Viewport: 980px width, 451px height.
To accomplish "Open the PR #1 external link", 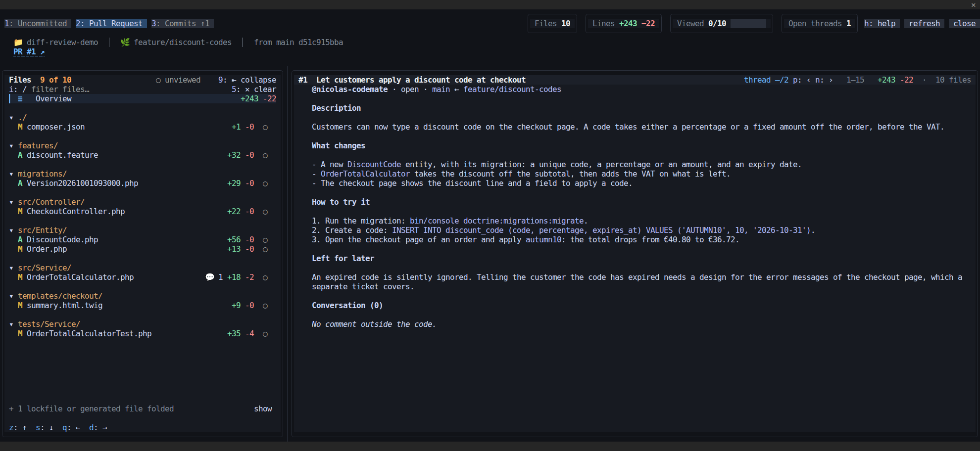I will pyautogui.click(x=29, y=52).
